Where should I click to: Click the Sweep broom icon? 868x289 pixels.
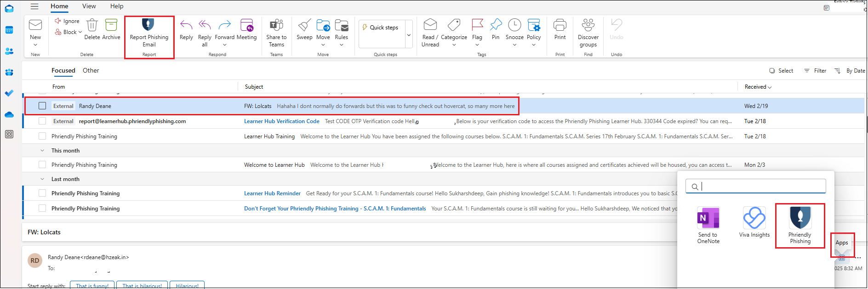pyautogui.click(x=304, y=25)
